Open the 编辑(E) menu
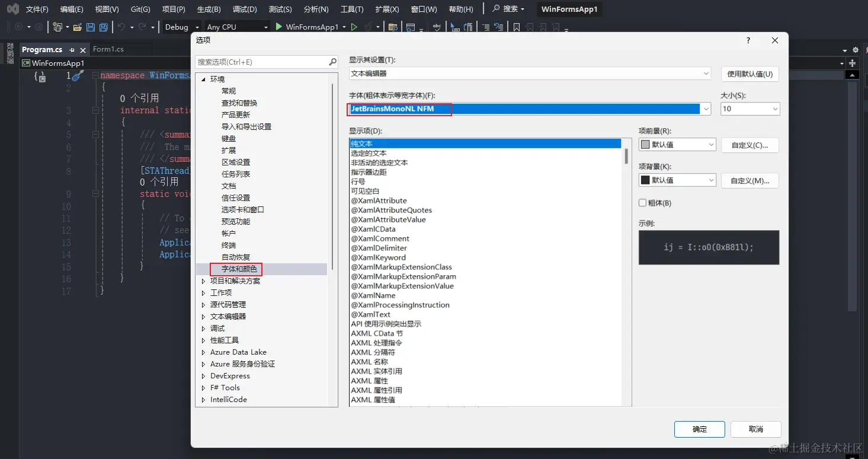 tap(72, 9)
